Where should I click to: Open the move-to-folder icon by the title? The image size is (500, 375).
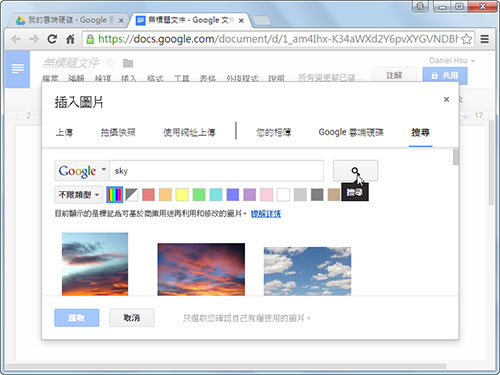[x=128, y=63]
